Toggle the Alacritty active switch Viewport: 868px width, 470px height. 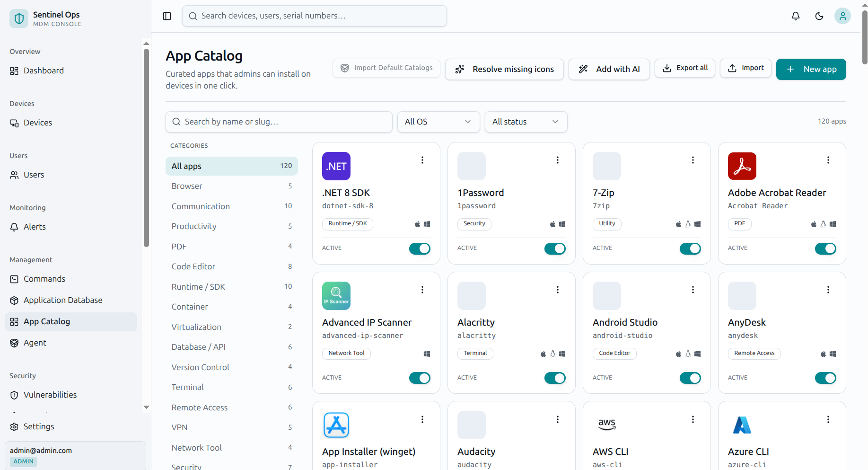point(555,378)
